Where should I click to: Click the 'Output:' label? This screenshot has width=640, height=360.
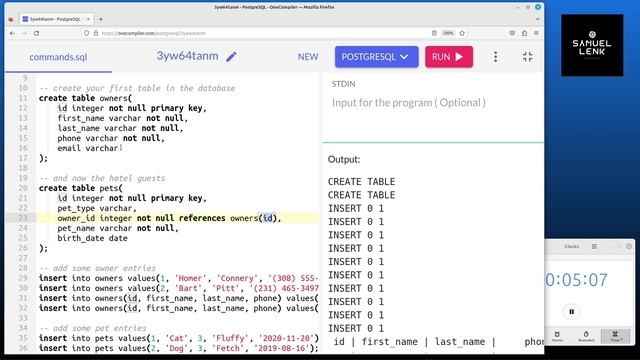click(x=344, y=159)
